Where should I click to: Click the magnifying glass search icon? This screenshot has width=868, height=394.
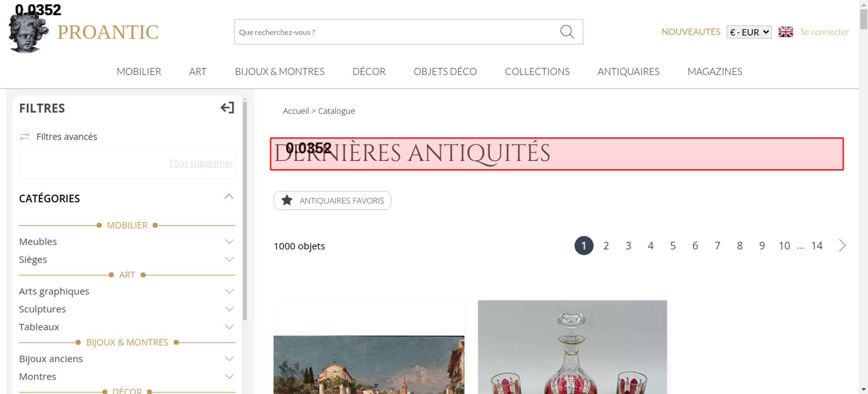567,32
